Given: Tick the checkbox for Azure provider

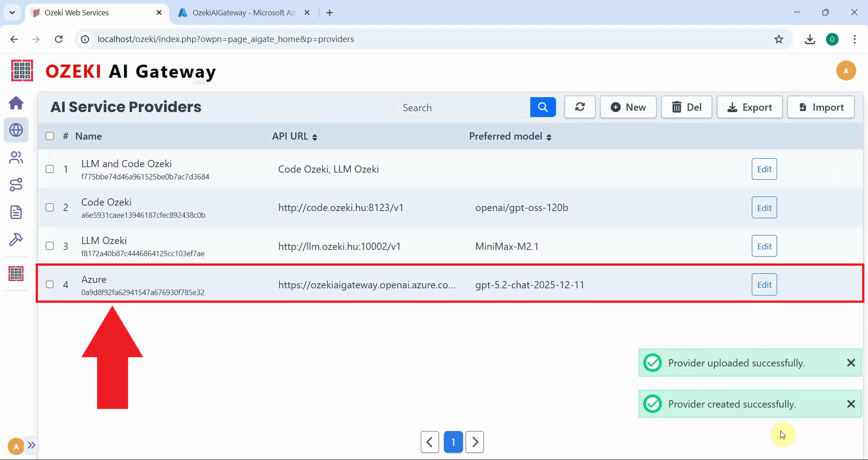Looking at the screenshot, I should [50, 285].
